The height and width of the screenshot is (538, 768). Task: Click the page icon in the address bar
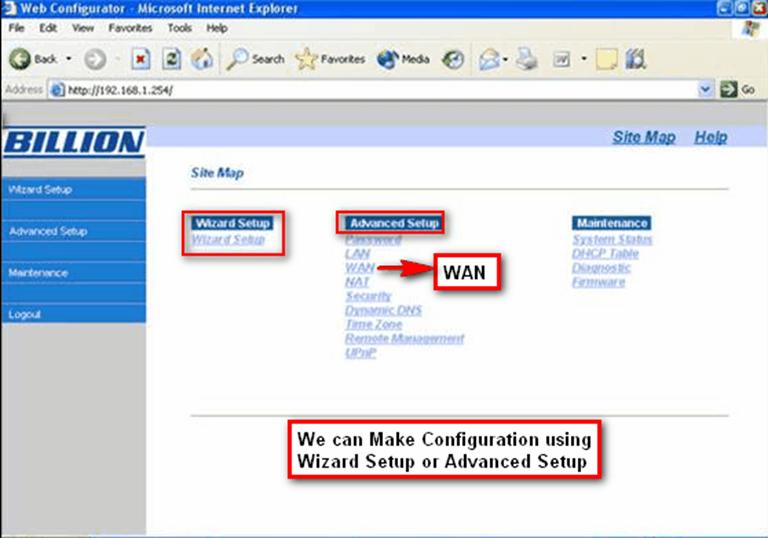pyautogui.click(x=57, y=90)
